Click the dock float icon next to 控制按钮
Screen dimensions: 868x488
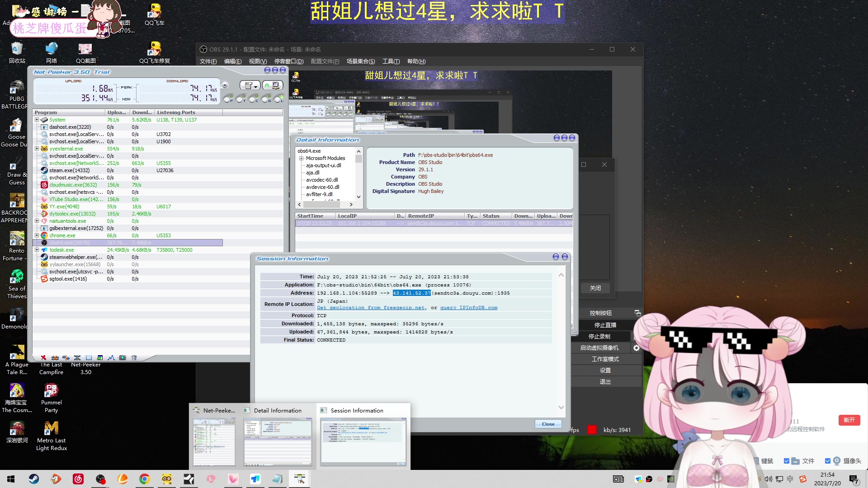(x=637, y=313)
